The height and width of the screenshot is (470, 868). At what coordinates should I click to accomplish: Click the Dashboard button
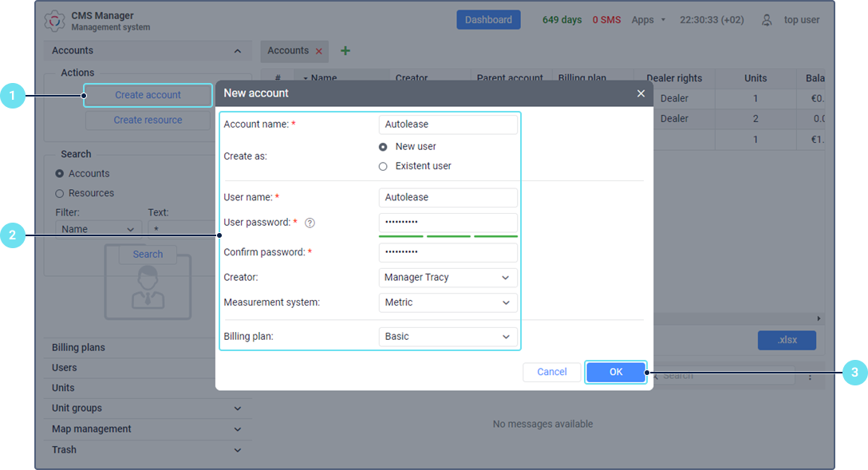pos(488,20)
